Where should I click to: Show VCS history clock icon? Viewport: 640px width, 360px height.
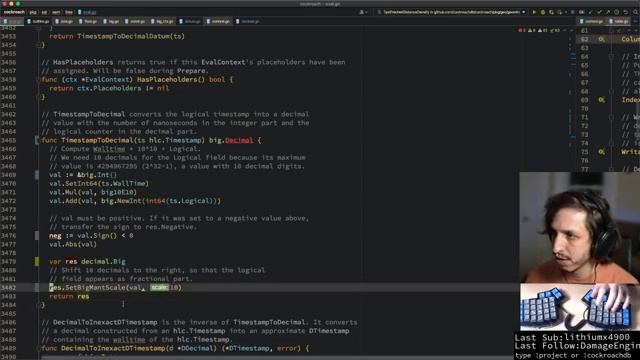(x=617, y=12)
